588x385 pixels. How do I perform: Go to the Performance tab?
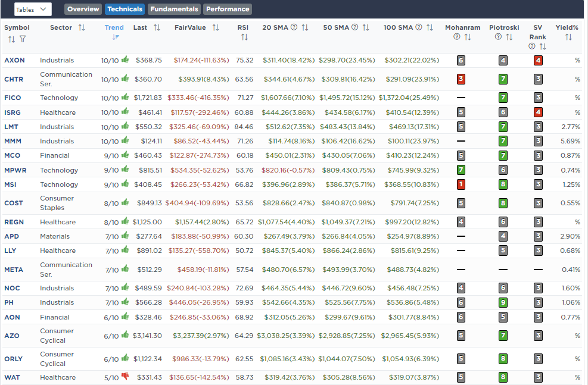228,9
